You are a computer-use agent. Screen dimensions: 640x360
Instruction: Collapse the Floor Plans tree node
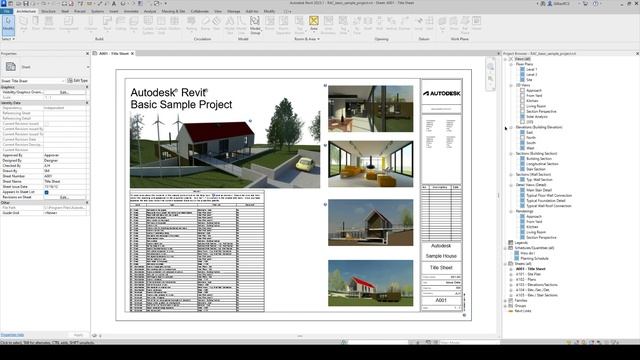tap(511, 64)
